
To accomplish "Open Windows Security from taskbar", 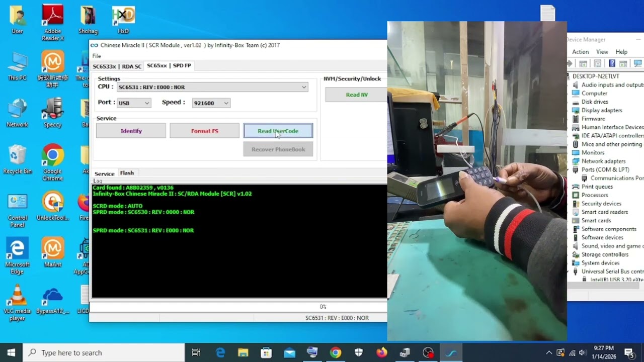I will (x=359, y=352).
